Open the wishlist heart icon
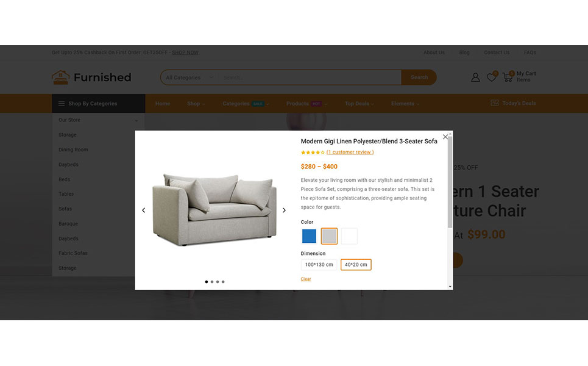The height and width of the screenshot is (366, 588). point(491,77)
